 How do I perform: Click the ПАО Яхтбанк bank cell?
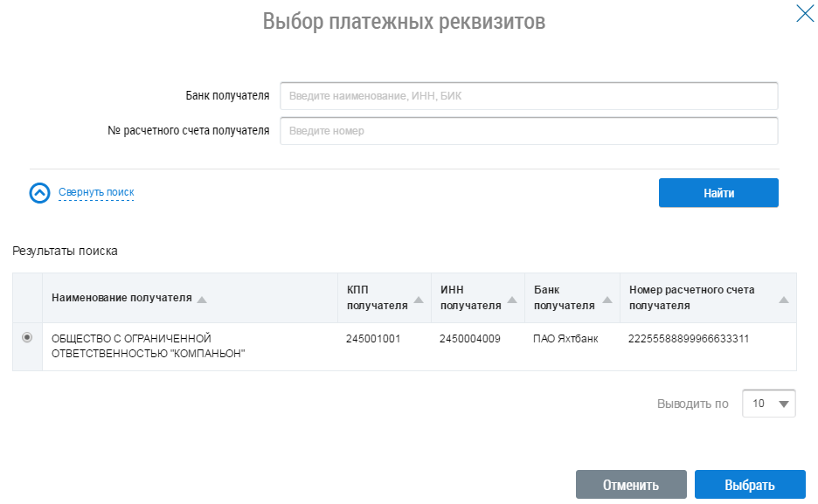(565, 338)
